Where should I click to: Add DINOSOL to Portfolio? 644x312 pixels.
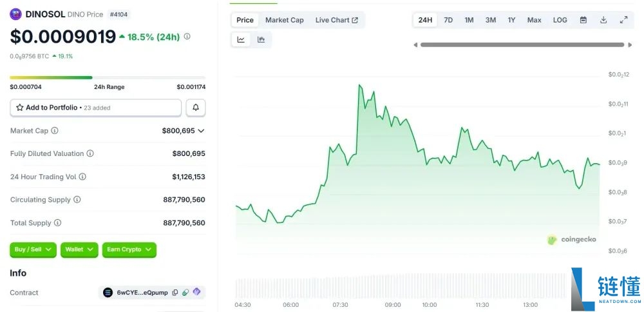(95, 108)
